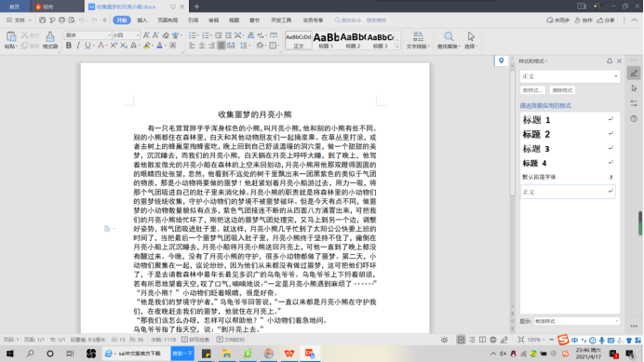Click the command search input field

[360, 20]
